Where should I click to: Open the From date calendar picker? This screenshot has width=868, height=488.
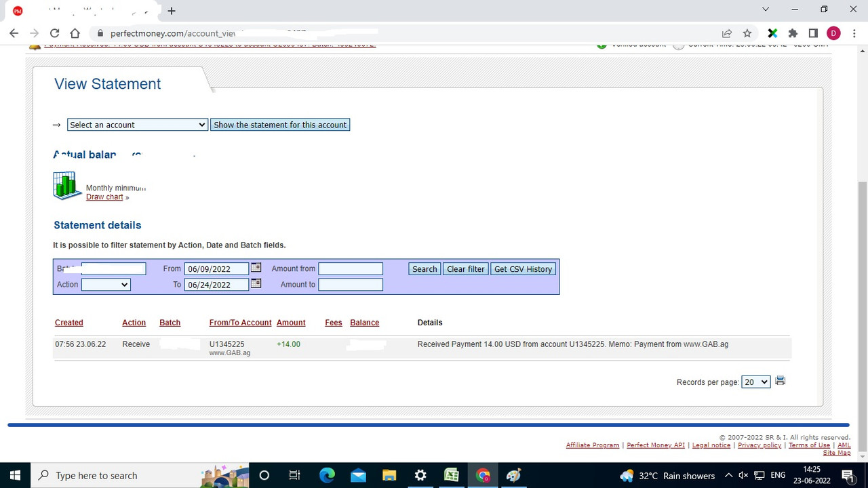(256, 268)
